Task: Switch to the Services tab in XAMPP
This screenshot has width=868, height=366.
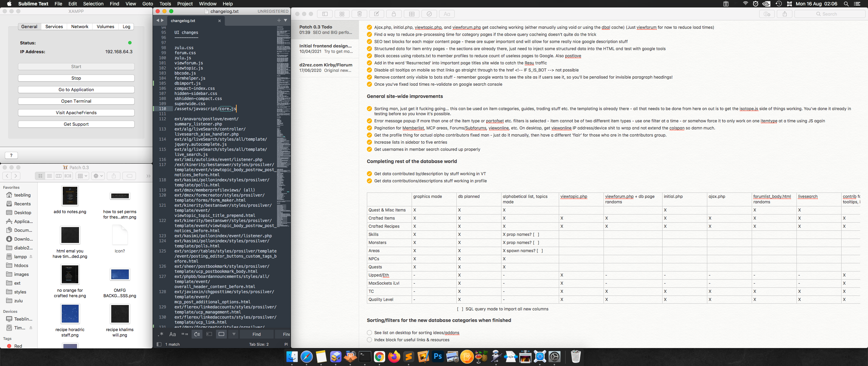Action: coord(54,26)
